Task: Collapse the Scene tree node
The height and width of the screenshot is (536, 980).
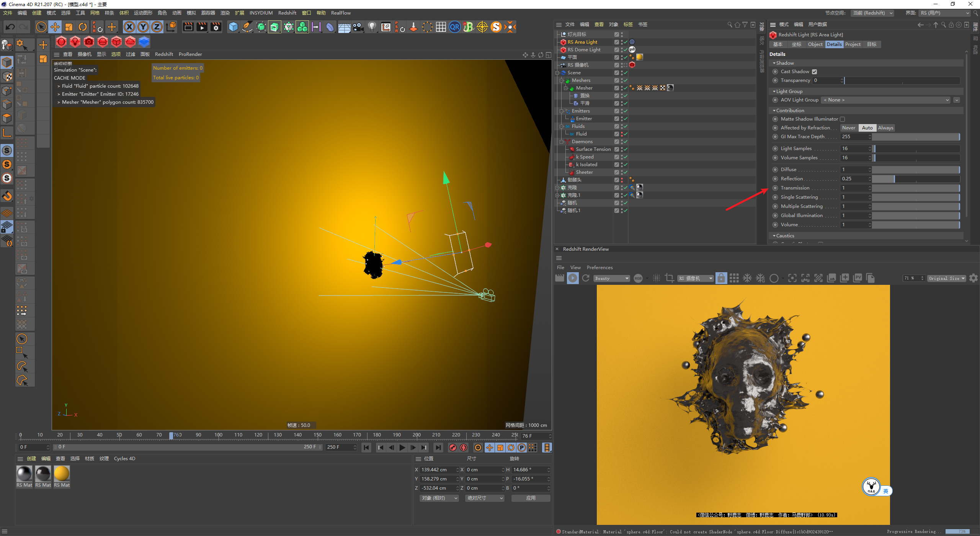Action: coord(558,73)
